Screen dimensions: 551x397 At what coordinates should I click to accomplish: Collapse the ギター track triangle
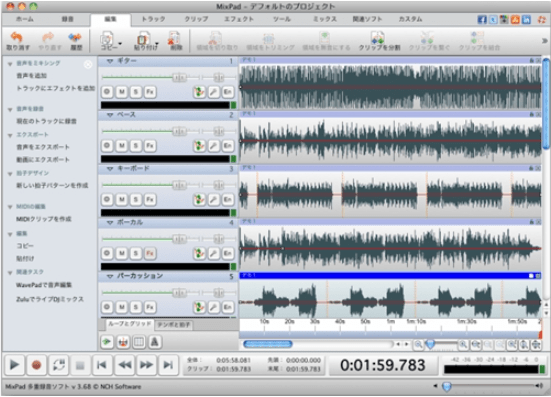pyautogui.click(x=110, y=61)
